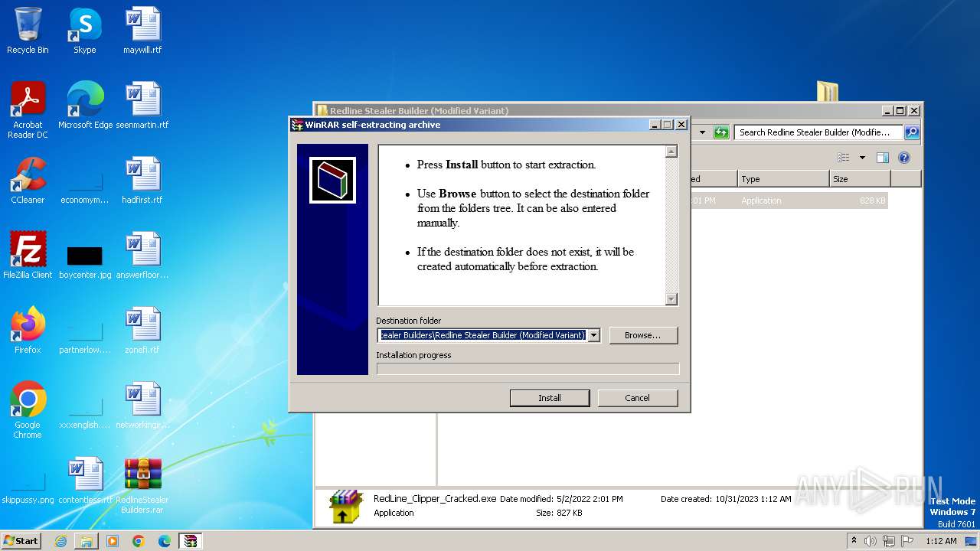Click Browse to choose destination folder
Image resolution: width=980 pixels, height=551 pixels.
click(x=643, y=335)
